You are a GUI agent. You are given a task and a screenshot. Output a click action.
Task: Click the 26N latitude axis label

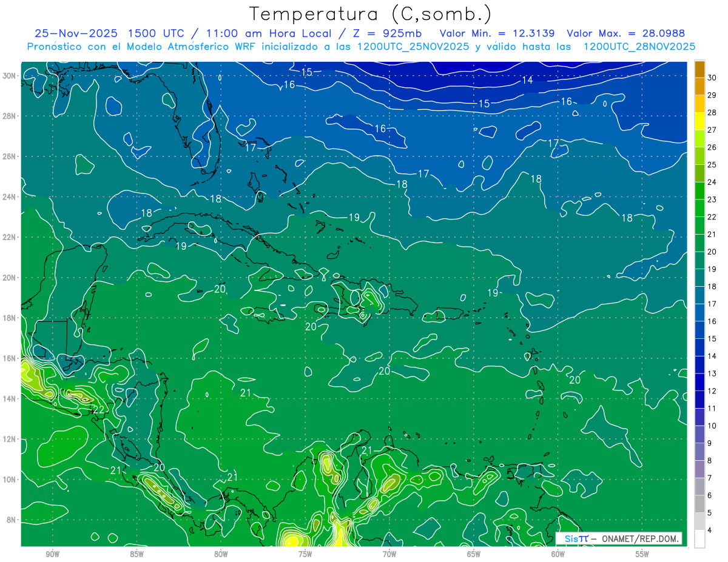pos(9,156)
